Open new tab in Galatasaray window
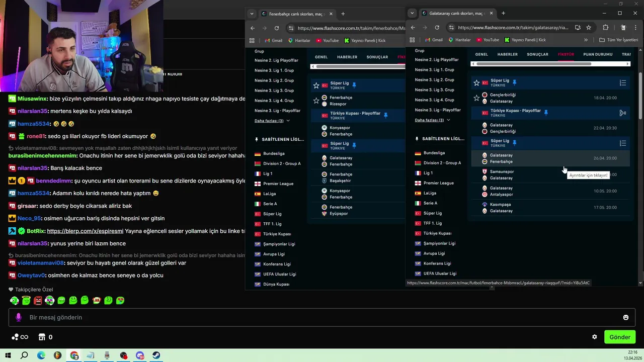This screenshot has height=362, width=644. click(503, 13)
